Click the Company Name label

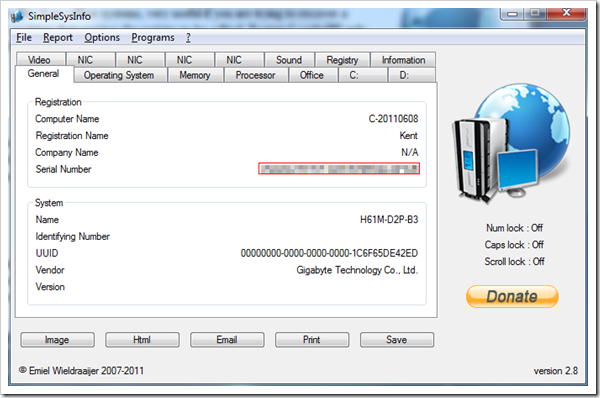[67, 153]
